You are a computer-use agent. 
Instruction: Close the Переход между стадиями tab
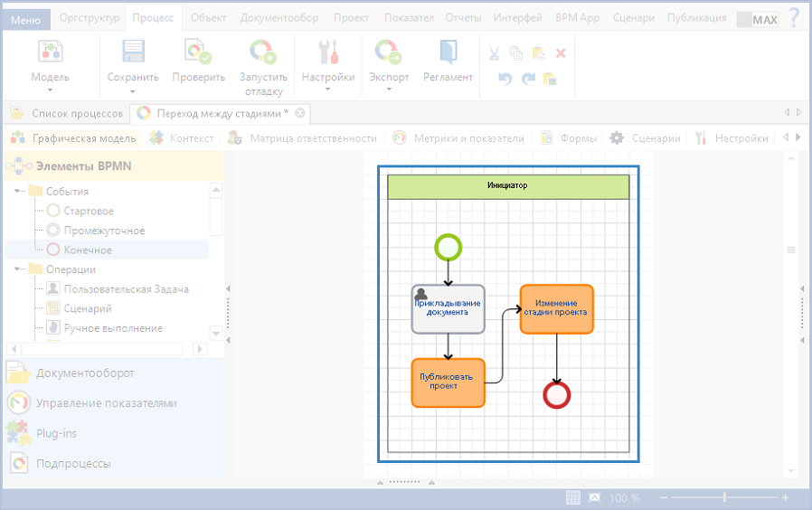[x=300, y=113]
